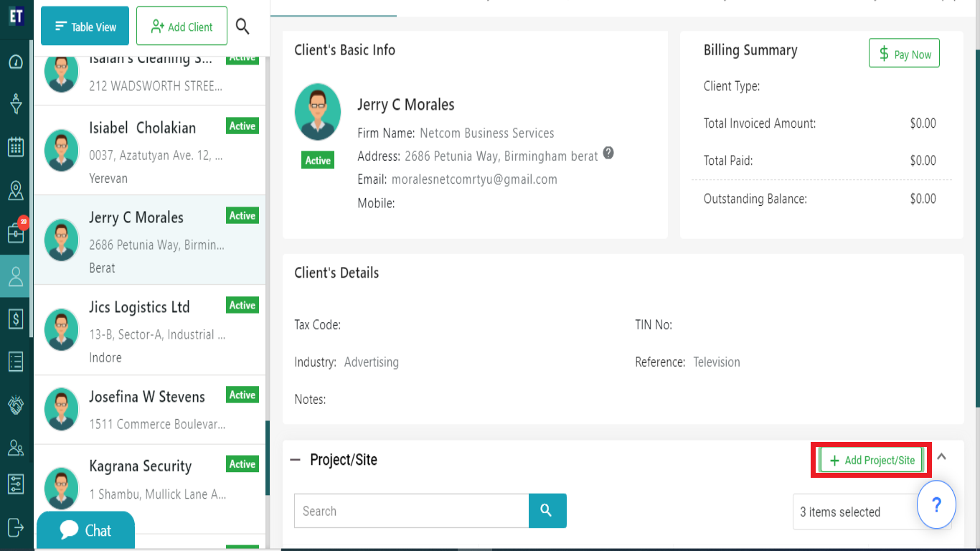The width and height of the screenshot is (980, 551).
Task: Click the Industry value Advertising
Action: click(x=372, y=362)
